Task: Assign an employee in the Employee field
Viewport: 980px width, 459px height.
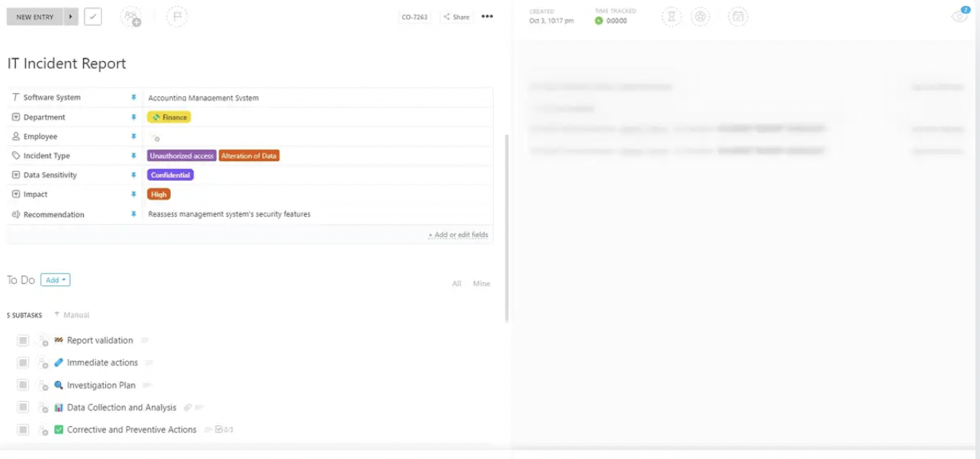Action: point(155,137)
